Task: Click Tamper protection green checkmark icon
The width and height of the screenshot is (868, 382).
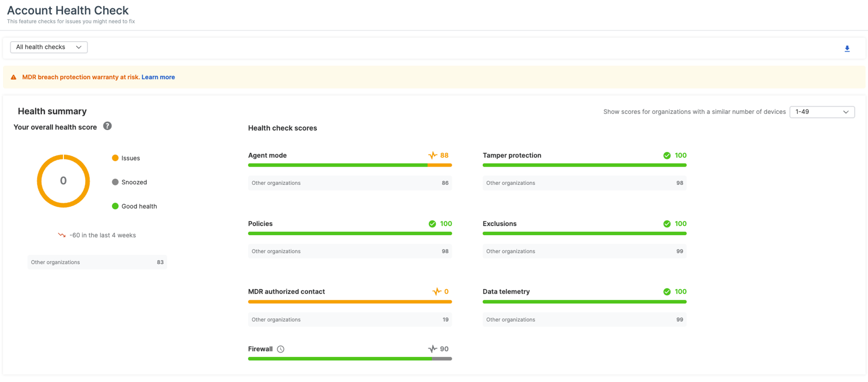Action: coord(667,155)
